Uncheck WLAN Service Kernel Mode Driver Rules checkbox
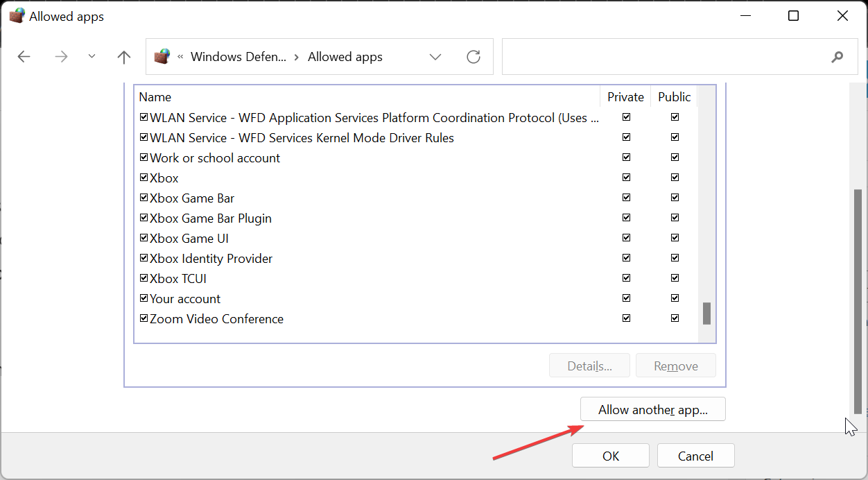 144,138
